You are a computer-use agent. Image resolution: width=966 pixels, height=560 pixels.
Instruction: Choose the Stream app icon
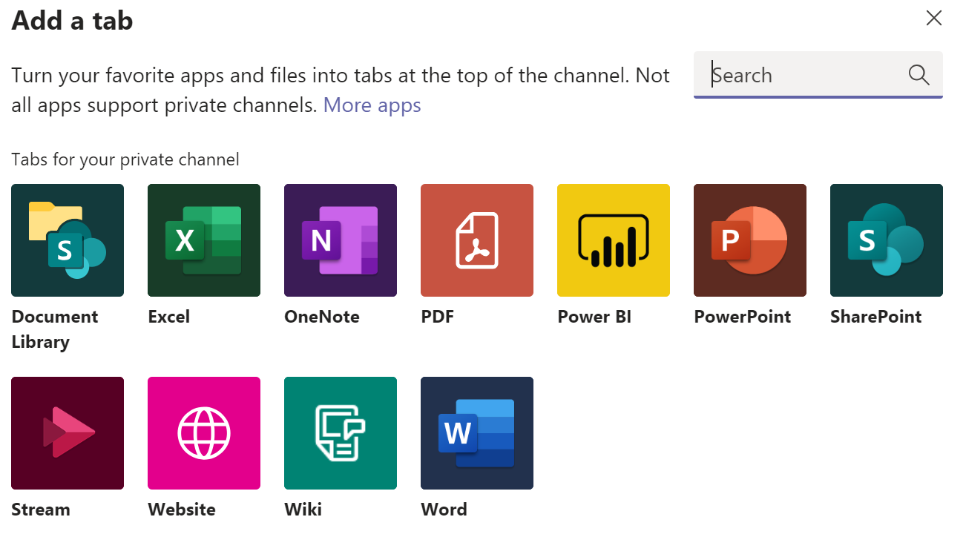(68, 433)
